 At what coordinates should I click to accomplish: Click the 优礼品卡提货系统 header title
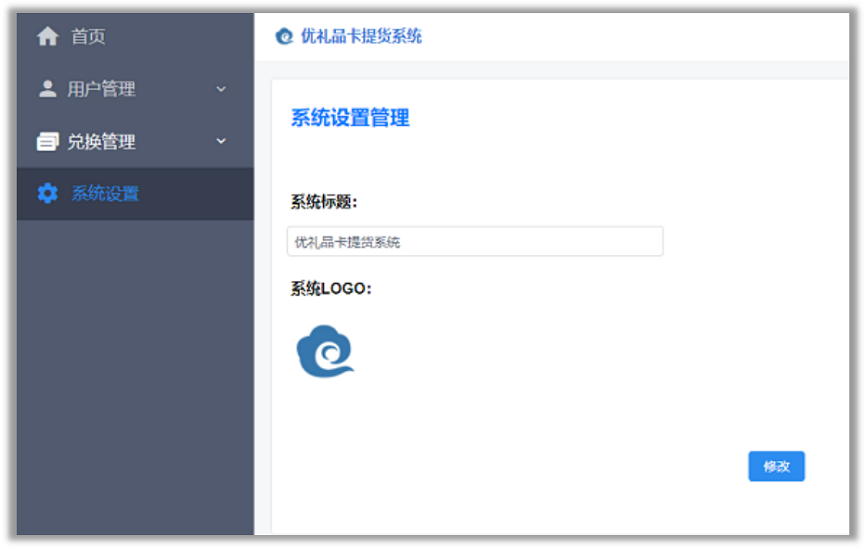tap(361, 36)
